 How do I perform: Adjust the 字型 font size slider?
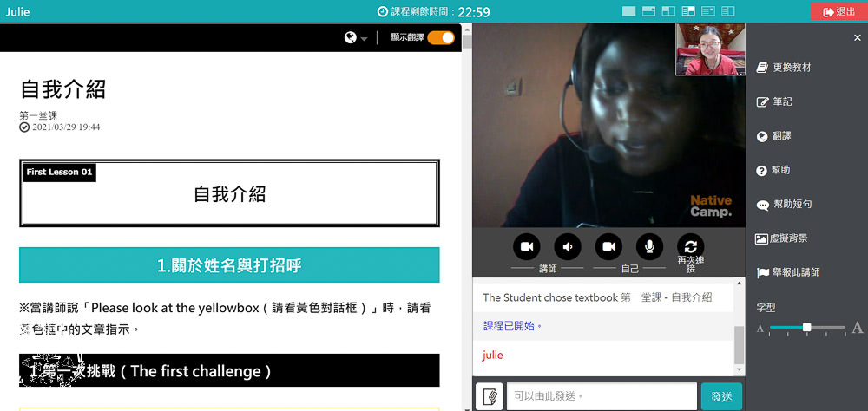click(x=807, y=328)
